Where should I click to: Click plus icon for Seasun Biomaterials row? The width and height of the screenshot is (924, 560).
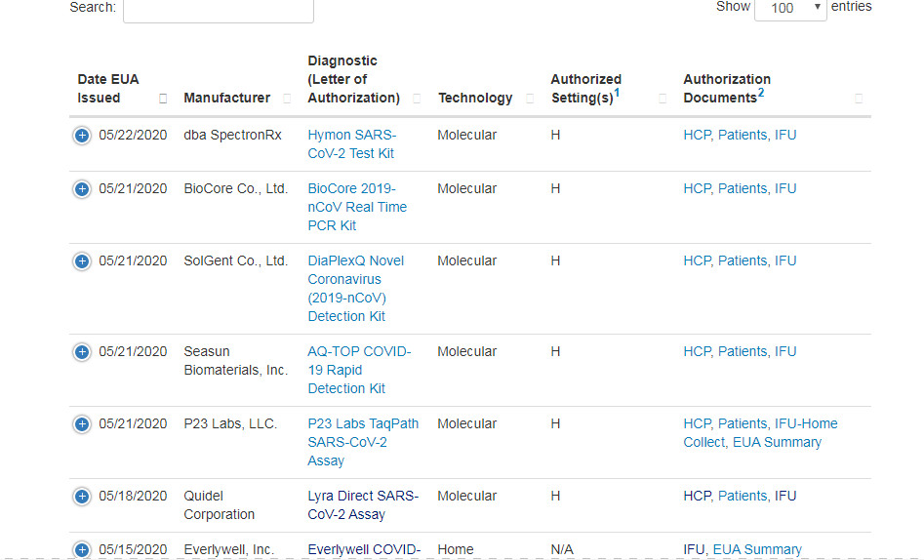[x=82, y=352]
